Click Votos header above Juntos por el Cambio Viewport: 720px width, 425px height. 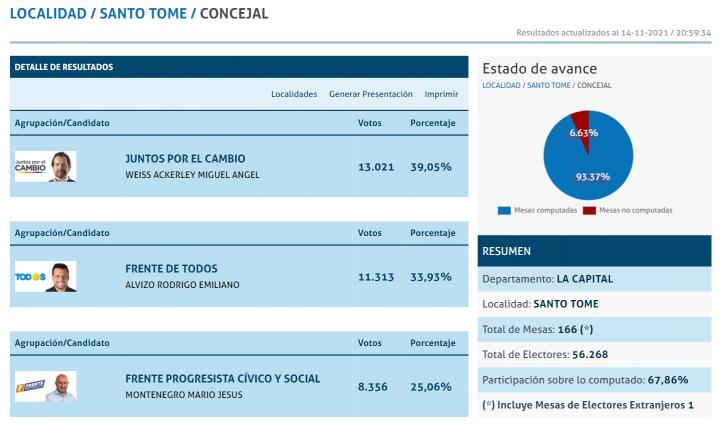370,123
